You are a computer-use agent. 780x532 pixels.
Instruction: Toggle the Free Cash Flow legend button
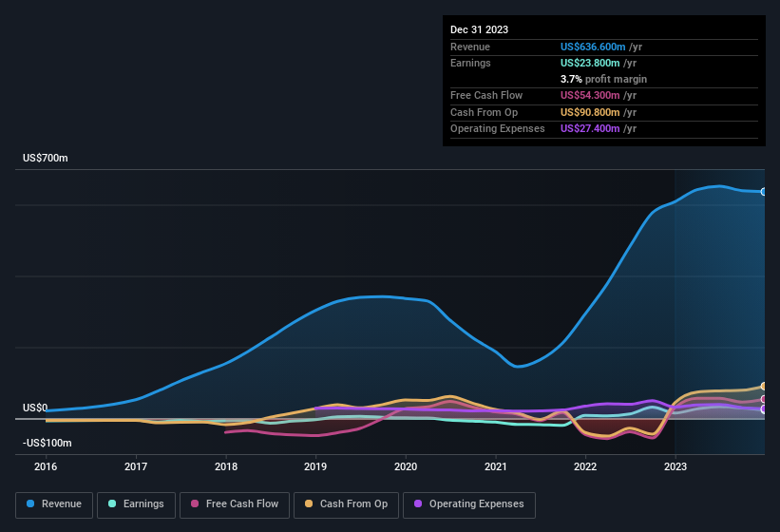[x=235, y=504]
